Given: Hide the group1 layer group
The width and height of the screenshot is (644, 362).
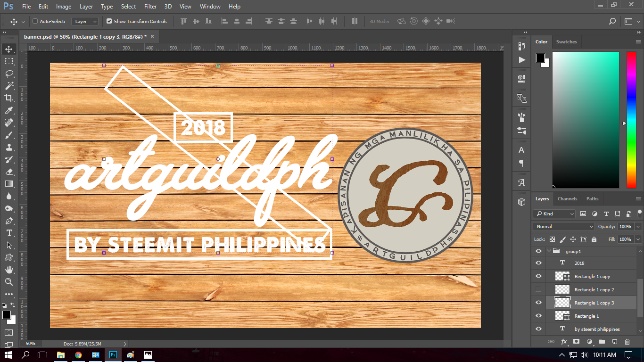Looking at the screenshot, I should pos(538,251).
